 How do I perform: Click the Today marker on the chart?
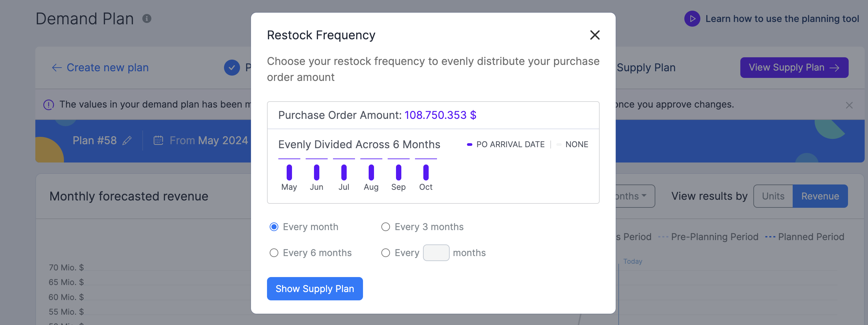pos(632,261)
